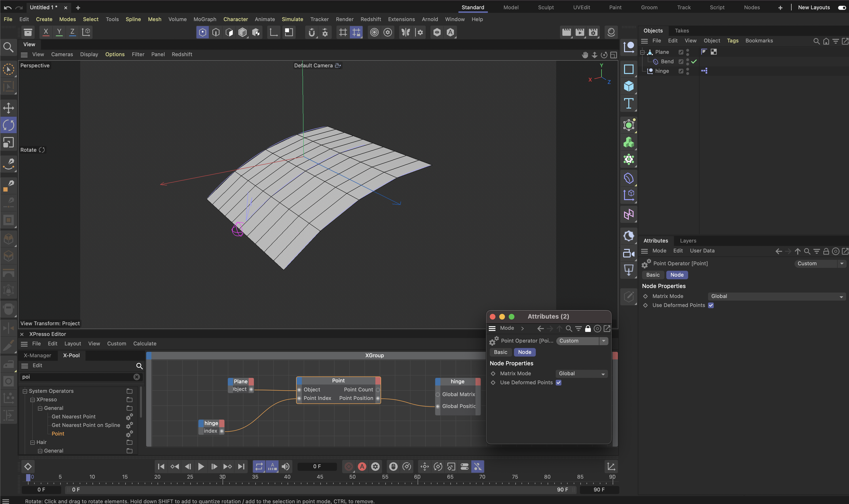The image size is (849, 504).
Task: Click the XPresso tag on hinge object
Action: tap(704, 71)
